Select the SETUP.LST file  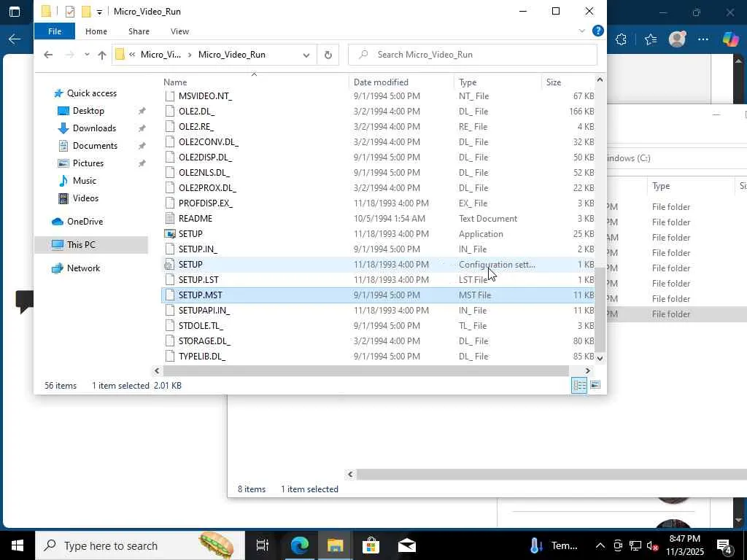tap(198, 280)
